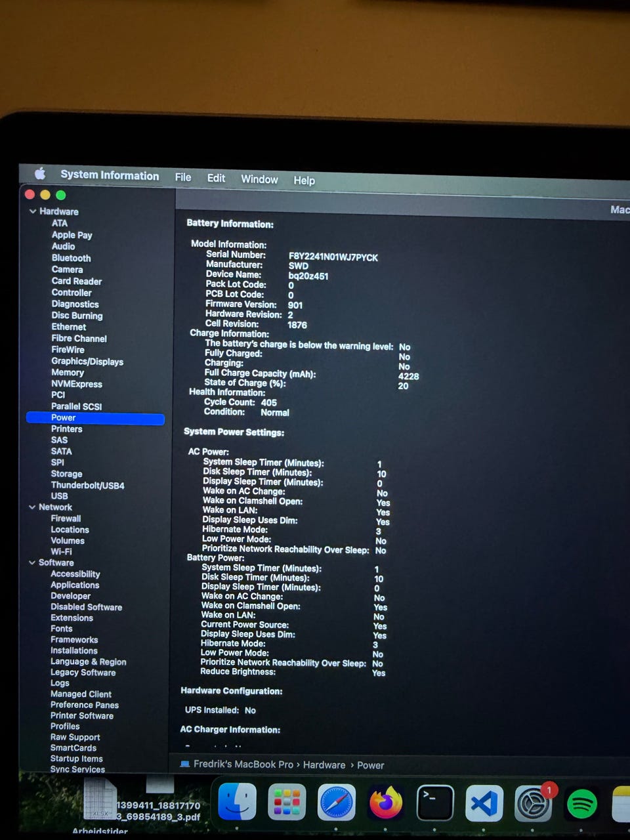Image resolution: width=630 pixels, height=840 pixels.
Task: Select Volumes under Network
Action: [x=68, y=541]
